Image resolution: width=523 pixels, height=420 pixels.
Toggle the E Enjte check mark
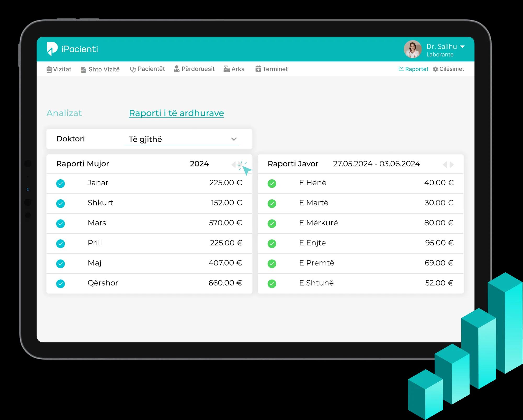(x=272, y=244)
